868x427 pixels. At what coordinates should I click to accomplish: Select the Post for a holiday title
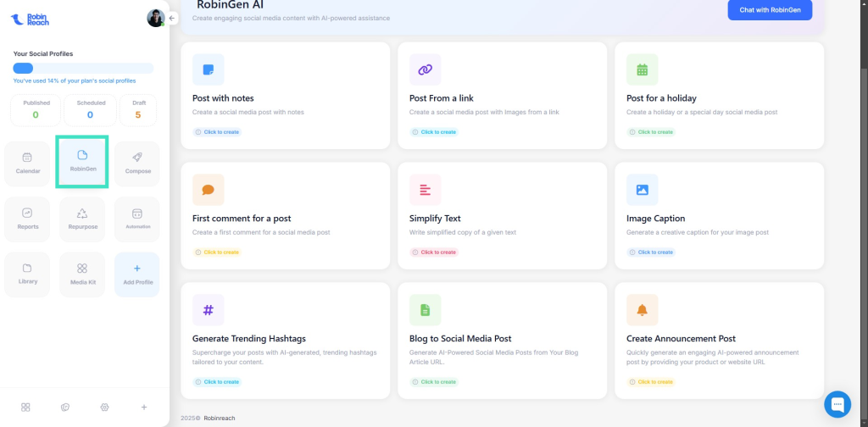(661, 98)
